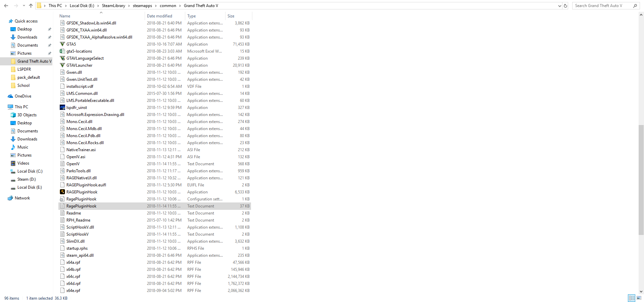Navigate to steamapps in address bar
The height and width of the screenshot is (302, 644).
142,6
